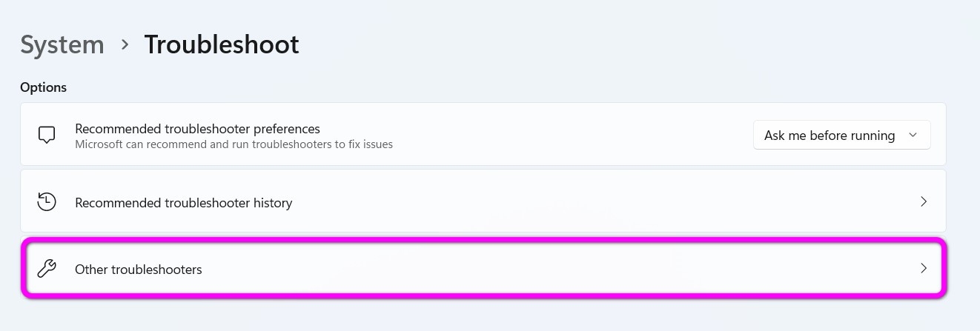Click the wrench icon

[47, 269]
